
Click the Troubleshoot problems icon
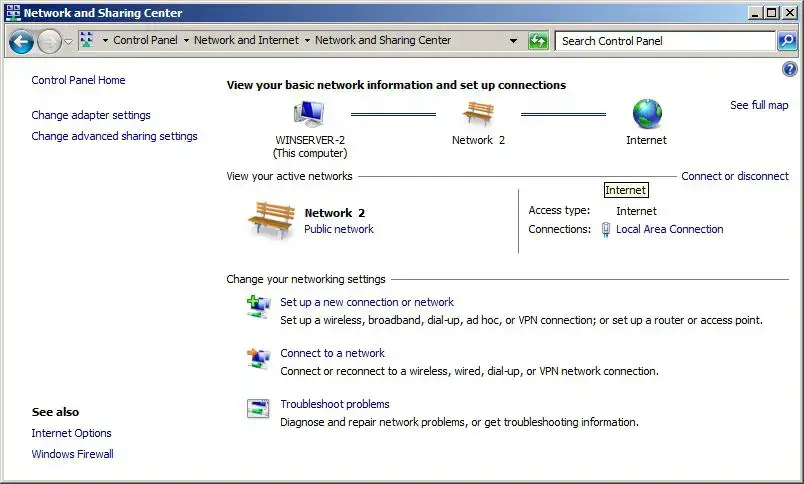pos(258,409)
